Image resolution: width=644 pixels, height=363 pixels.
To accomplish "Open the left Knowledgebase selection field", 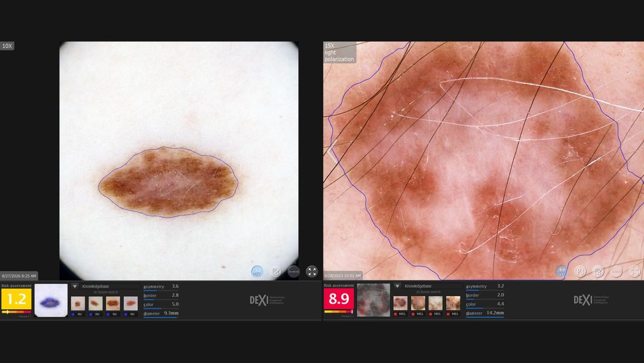I will point(110,286).
